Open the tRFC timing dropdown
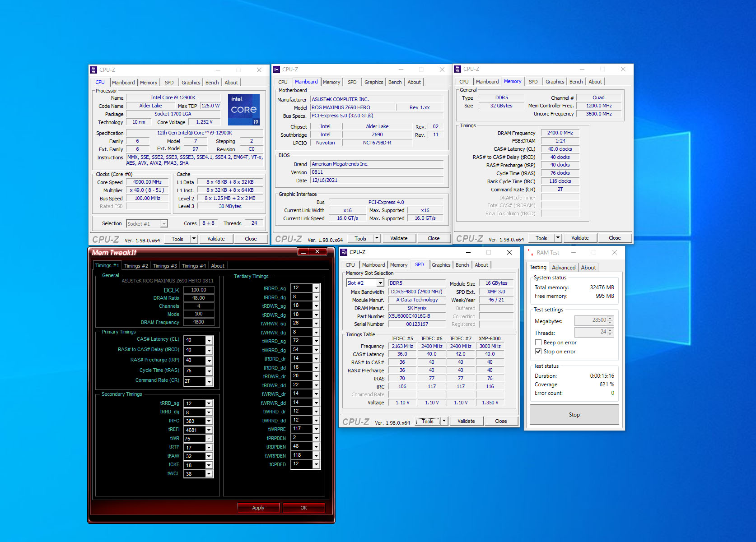The width and height of the screenshot is (756, 542). coord(209,421)
